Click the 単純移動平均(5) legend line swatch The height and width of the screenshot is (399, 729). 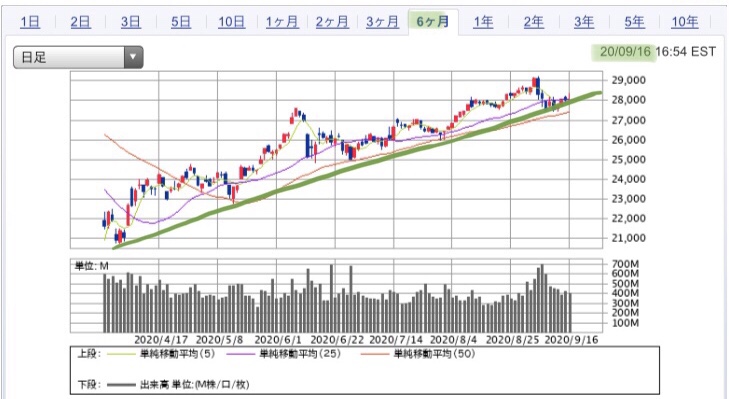120,354
